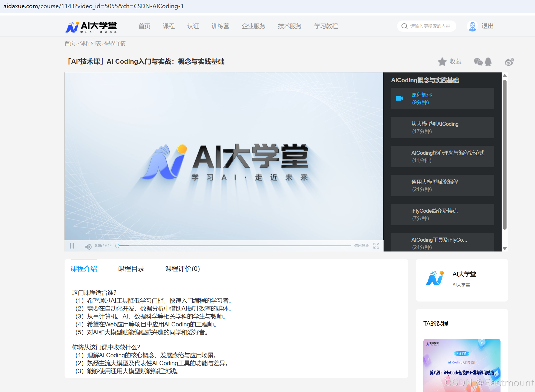Switch to the 课程目录 tab
The height and width of the screenshot is (392, 535).
pos(131,269)
